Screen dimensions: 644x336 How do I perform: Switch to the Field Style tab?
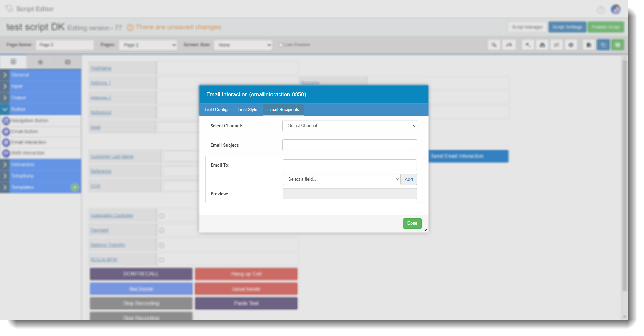tap(247, 110)
